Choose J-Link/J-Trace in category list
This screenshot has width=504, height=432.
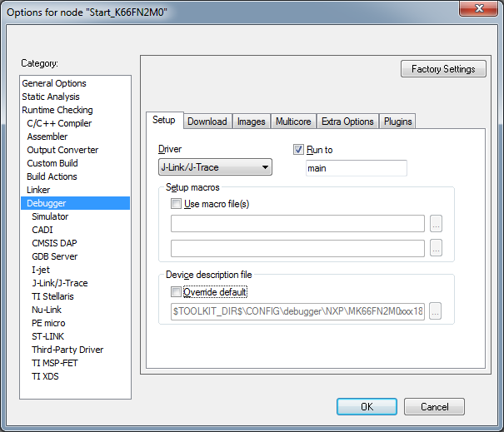tap(59, 283)
